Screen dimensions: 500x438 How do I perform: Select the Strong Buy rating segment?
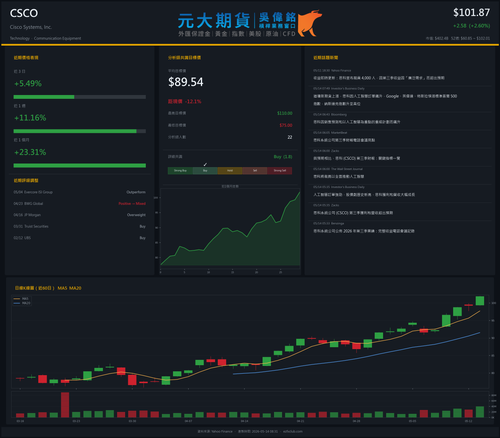click(x=180, y=171)
